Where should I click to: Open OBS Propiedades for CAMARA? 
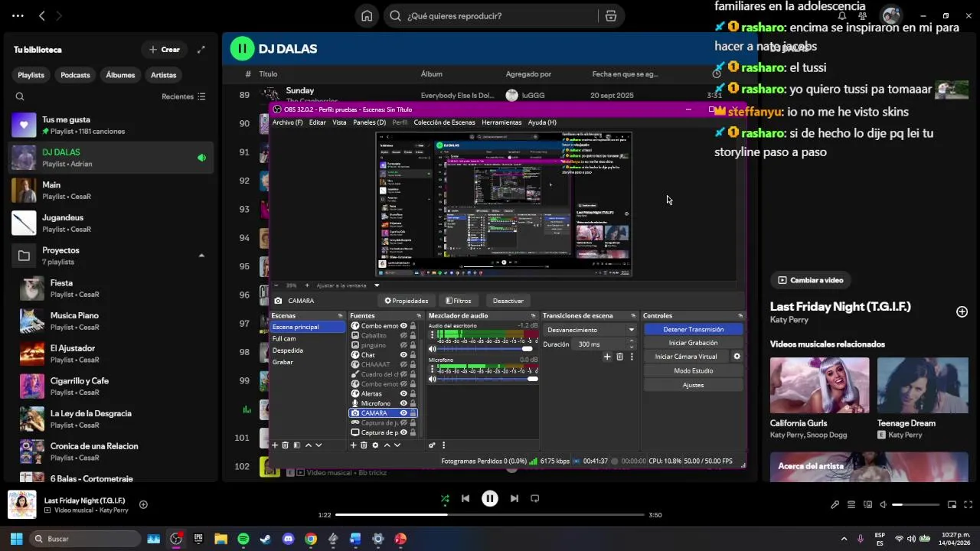pyautogui.click(x=407, y=301)
